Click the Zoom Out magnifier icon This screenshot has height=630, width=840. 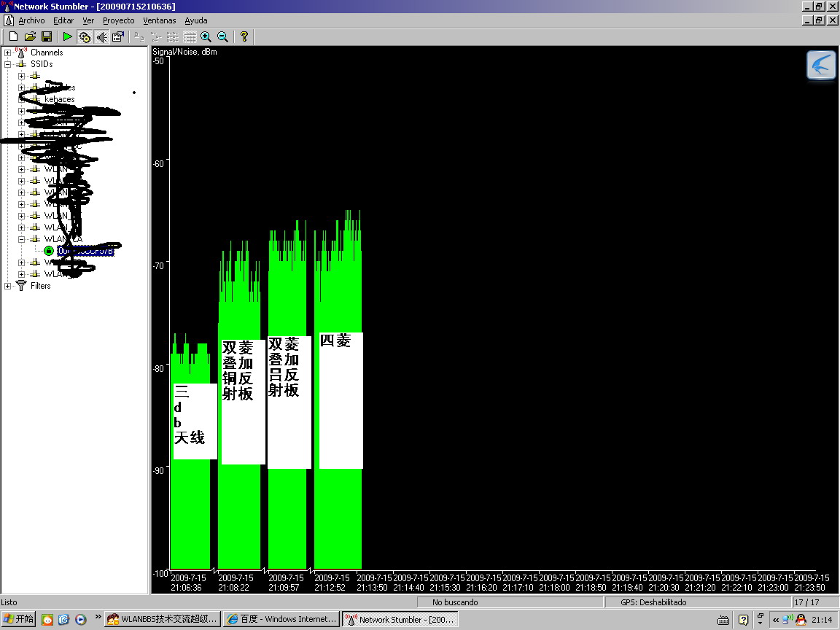222,36
